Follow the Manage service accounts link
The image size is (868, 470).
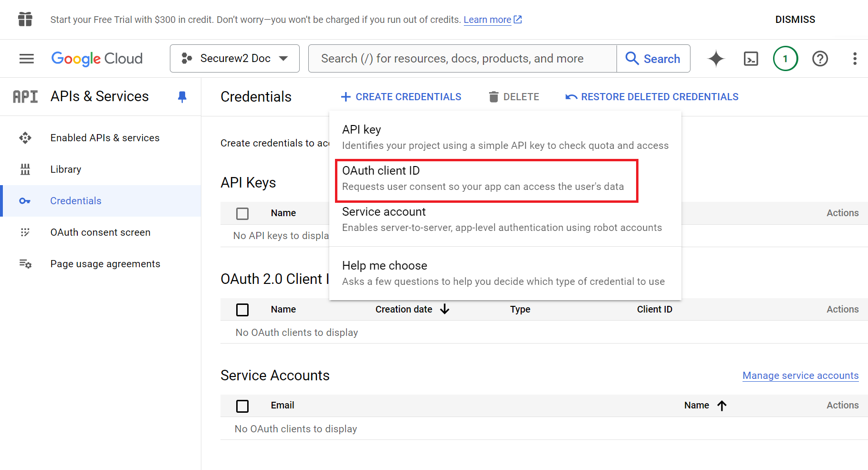800,376
